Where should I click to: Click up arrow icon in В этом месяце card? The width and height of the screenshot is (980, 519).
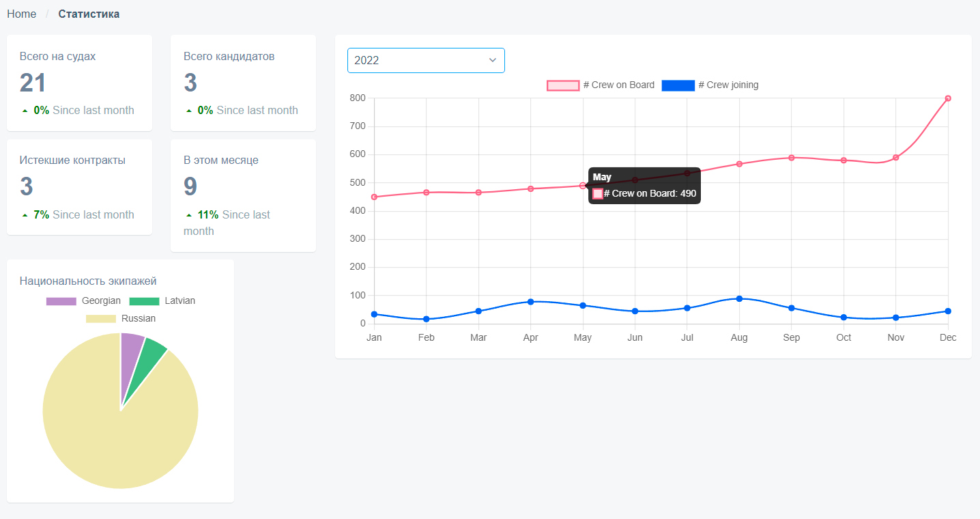(189, 215)
